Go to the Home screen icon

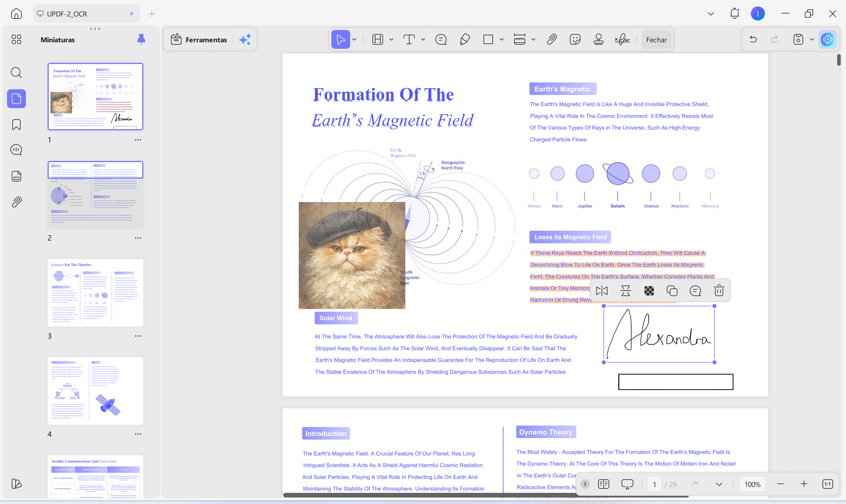[16, 14]
